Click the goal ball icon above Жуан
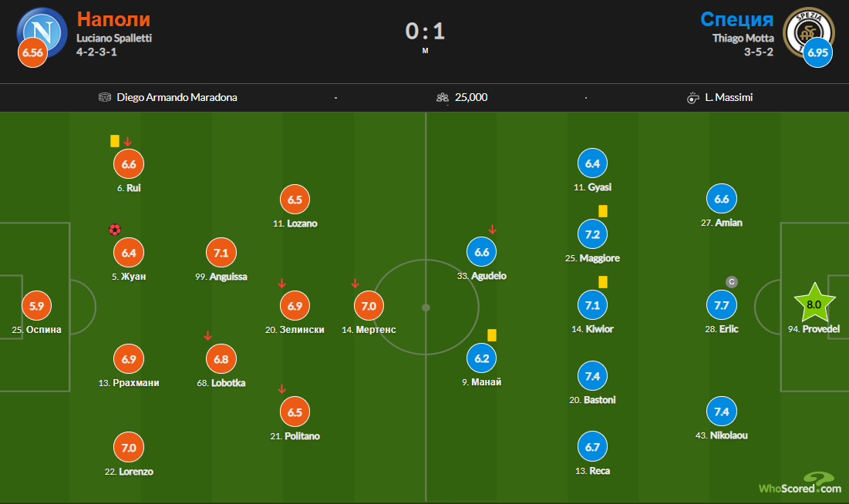Viewport: 849px width, 504px height. [x=115, y=230]
